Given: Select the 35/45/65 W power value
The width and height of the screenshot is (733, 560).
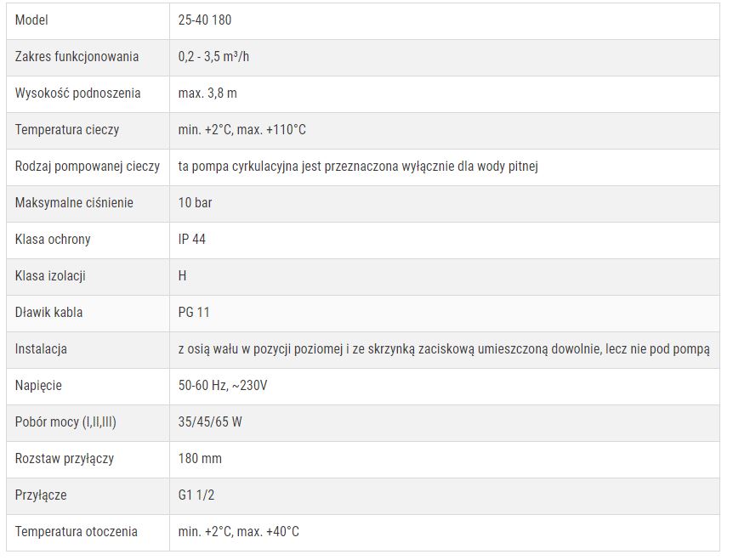Looking at the screenshot, I should click(210, 421).
